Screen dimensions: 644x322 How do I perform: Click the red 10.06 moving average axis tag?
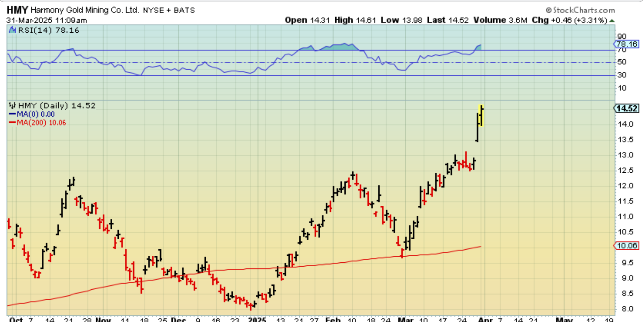626,246
